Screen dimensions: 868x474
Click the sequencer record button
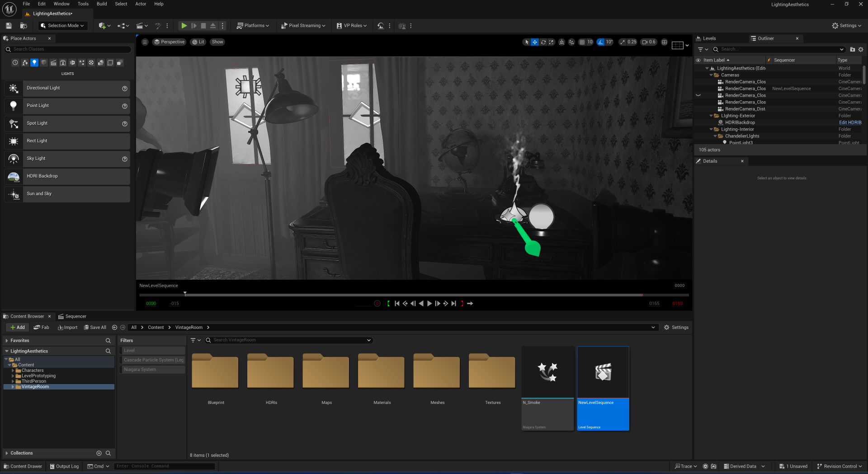pyautogui.click(x=377, y=304)
